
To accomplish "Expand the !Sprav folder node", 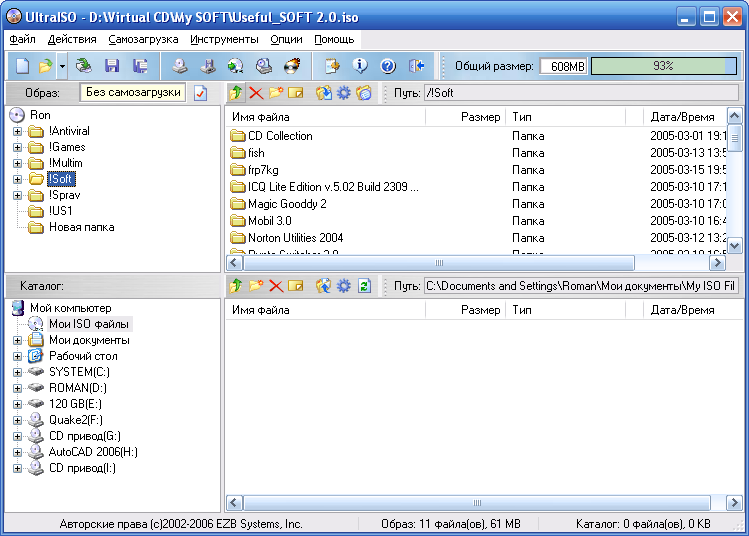I will (17, 195).
